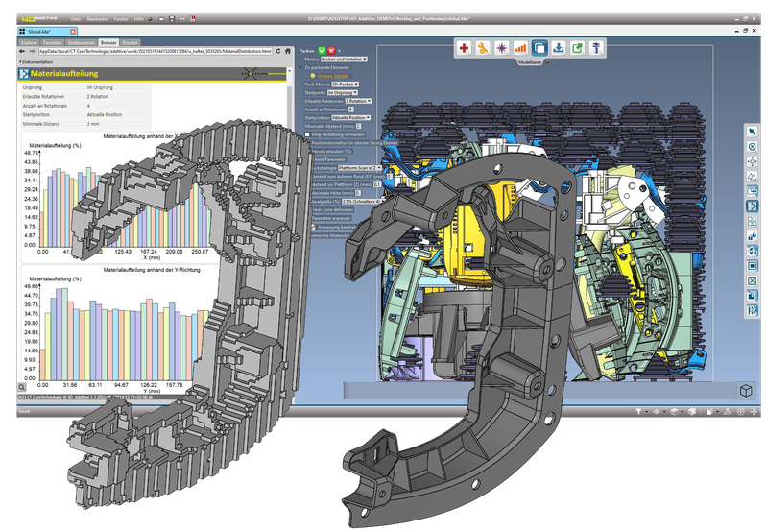Confirm packing with green checkmark
Screen dimensions: 767x532
321,49
